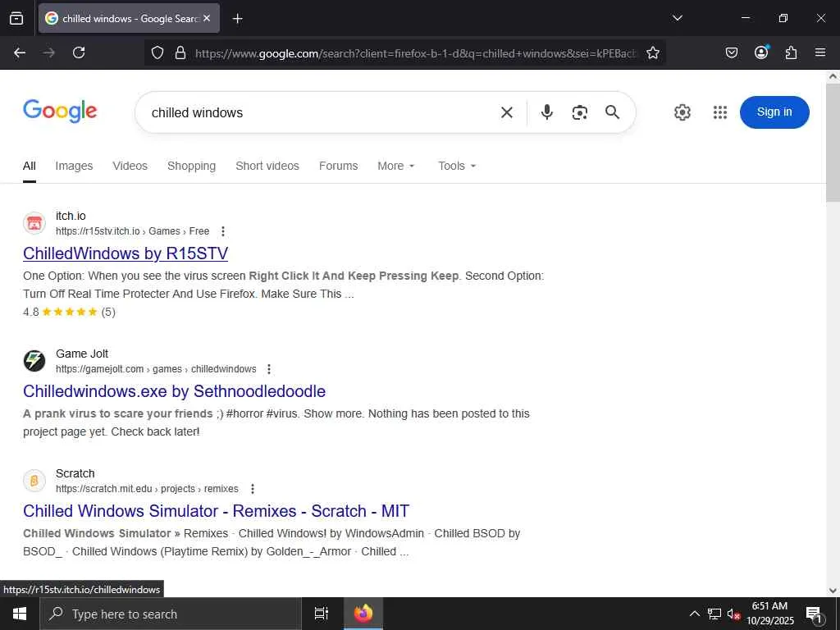Click the page vertical scrollbar thumb
Image resolution: width=840 pixels, height=630 pixels.
coord(833,143)
